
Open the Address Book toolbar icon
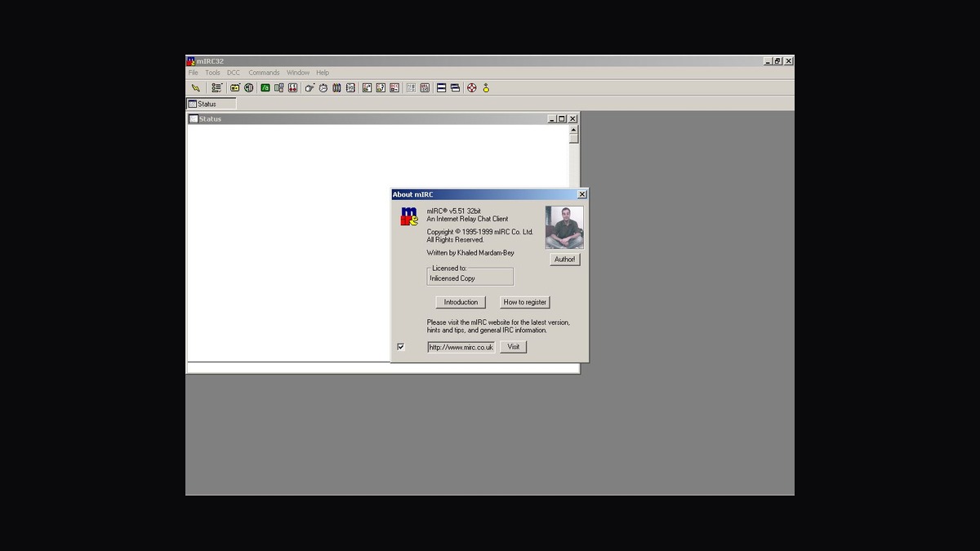(x=350, y=88)
